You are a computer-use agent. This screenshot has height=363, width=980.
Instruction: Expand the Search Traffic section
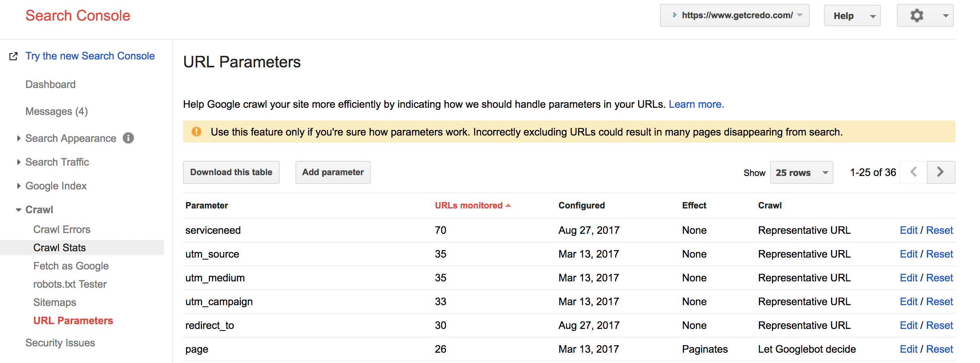click(57, 162)
